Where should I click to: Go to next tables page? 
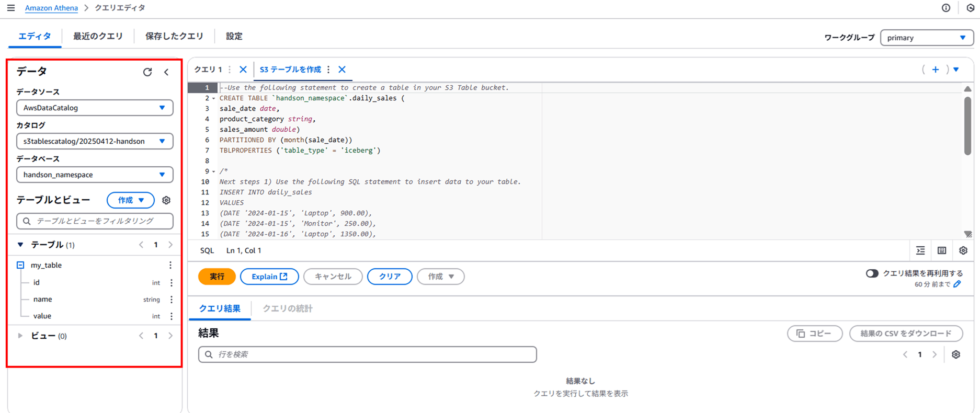[x=170, y=245]
